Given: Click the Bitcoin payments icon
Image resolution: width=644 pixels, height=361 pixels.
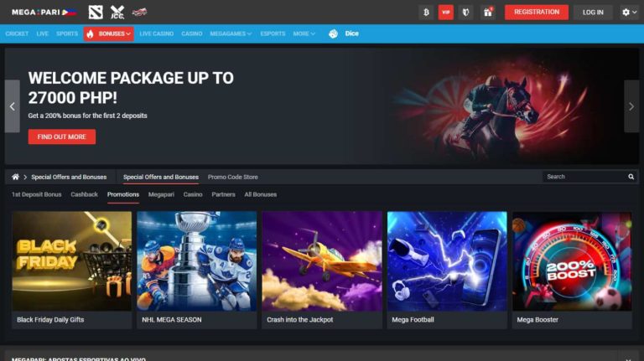Looking at the screenshot, I should click(426, 13).
